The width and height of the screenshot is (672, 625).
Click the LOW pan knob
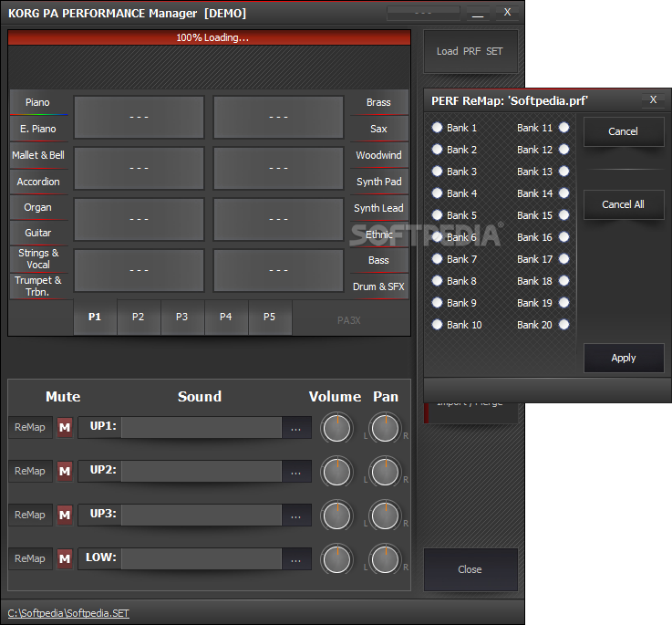[x=386, y=559]
